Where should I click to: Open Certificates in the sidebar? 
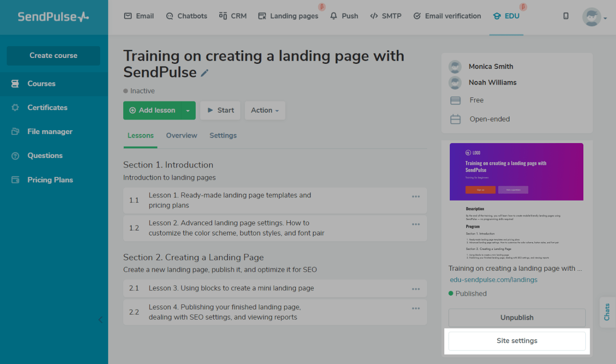(54, 108)
